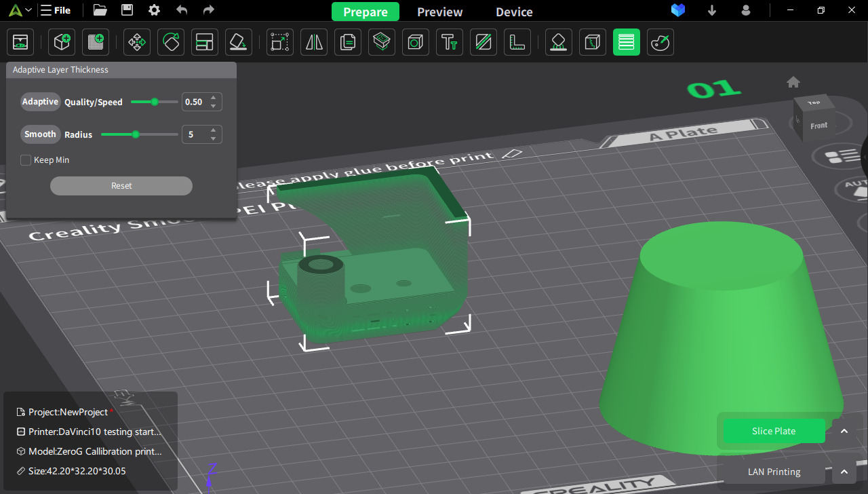
Task: Select the Measure tool icon
Action: tap(517, 42)
